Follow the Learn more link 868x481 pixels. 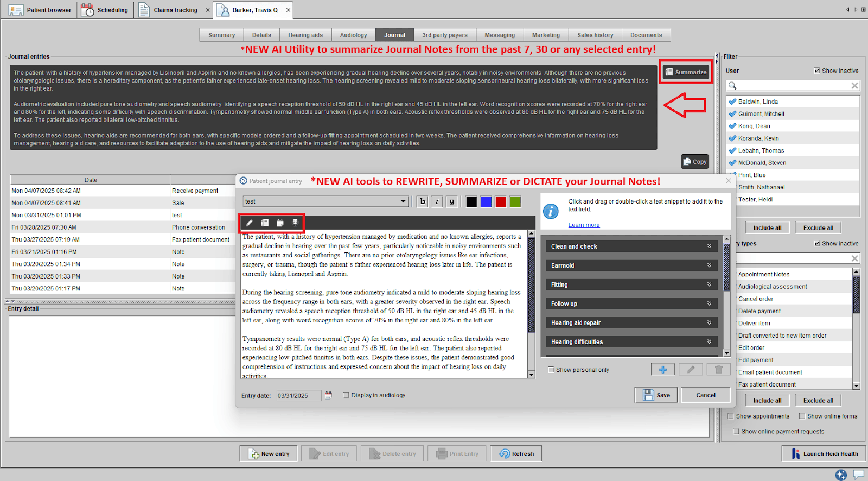coord(584,225)
